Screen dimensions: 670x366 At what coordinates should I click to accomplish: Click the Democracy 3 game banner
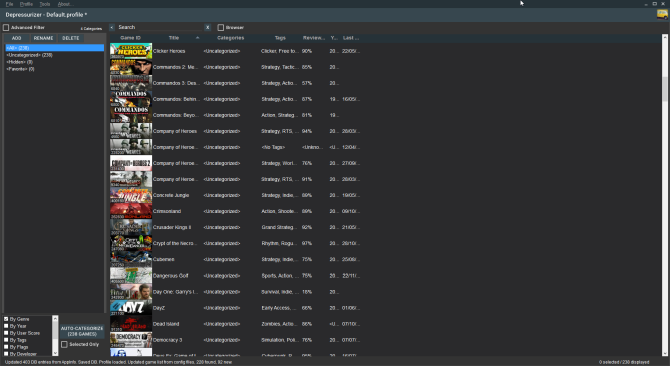[x=131, y=340]
